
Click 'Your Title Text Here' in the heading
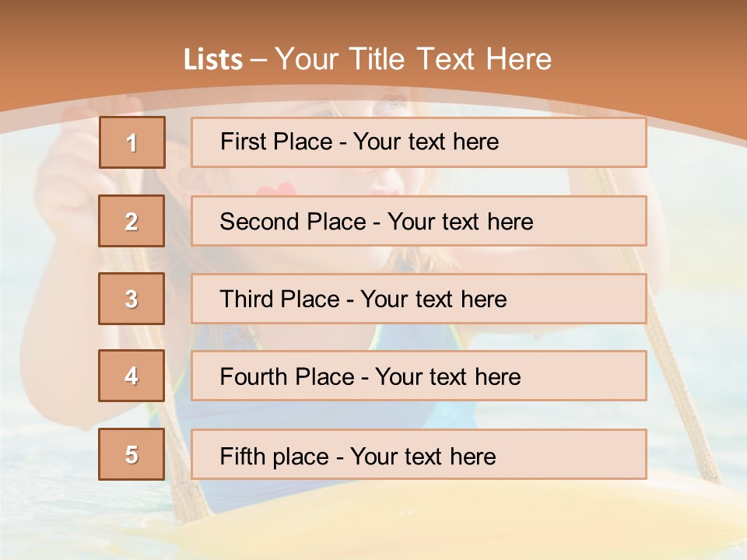413,59
